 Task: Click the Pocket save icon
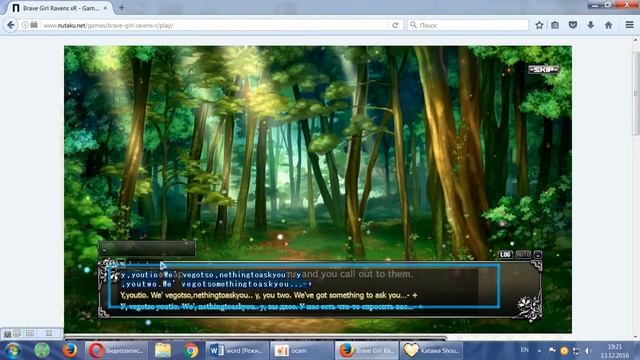coord(573,25)
